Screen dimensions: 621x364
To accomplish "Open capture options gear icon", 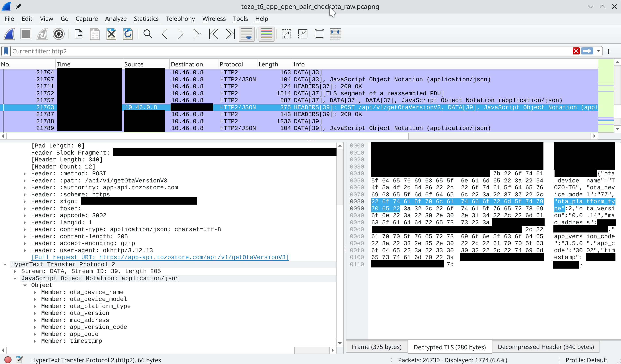I will click(59, 34).
